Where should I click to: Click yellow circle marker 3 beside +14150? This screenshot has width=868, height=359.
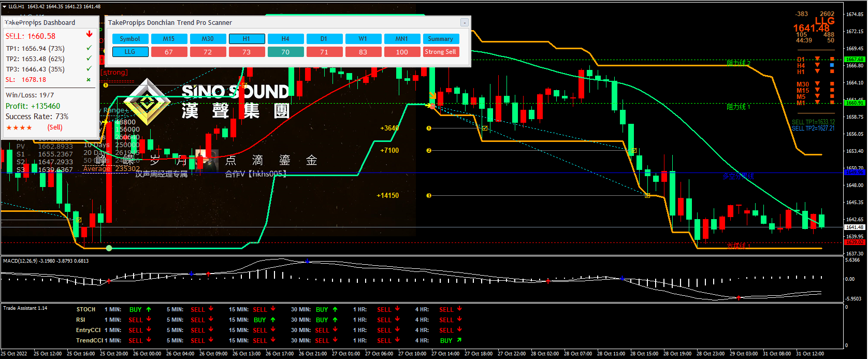tap(429, 195)
